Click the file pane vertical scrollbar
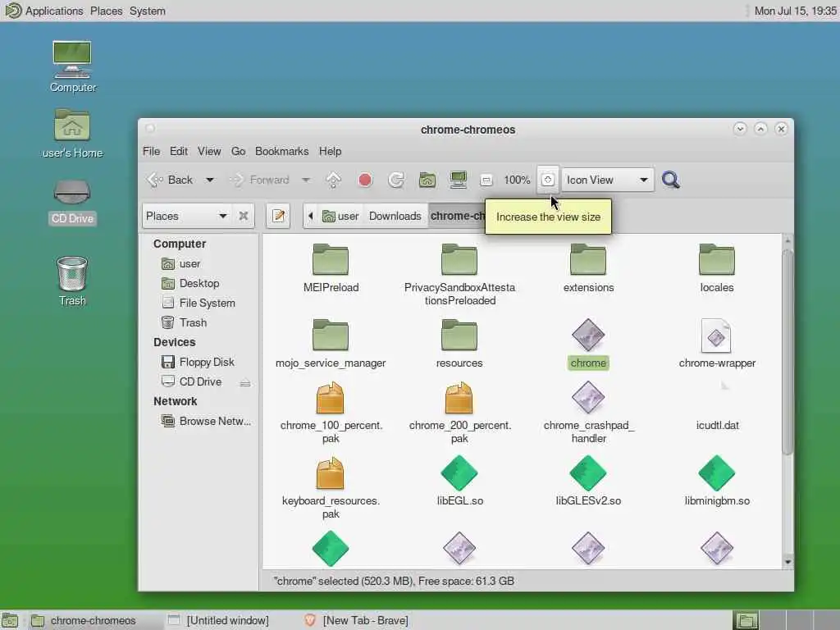This screenshot has width=840, height=630. coord(787,351)
